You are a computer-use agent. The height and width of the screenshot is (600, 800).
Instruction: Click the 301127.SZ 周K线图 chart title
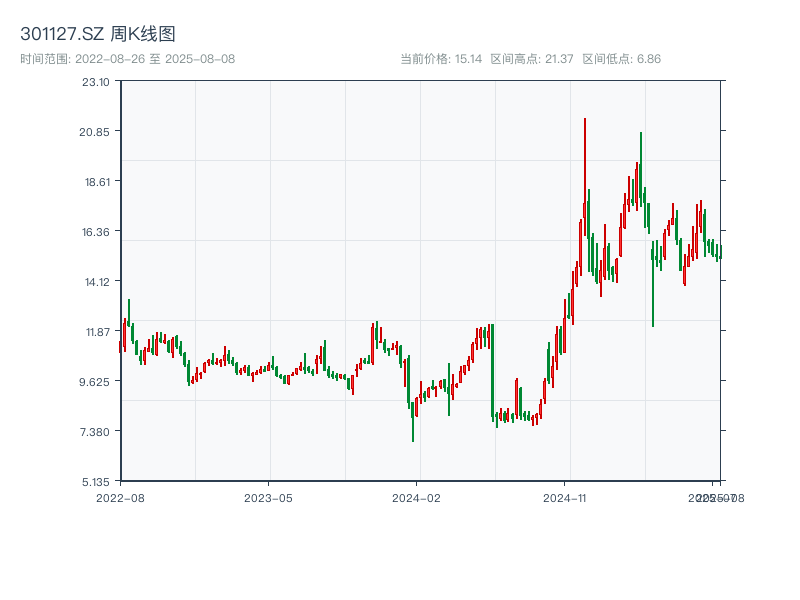pos(98,35)
